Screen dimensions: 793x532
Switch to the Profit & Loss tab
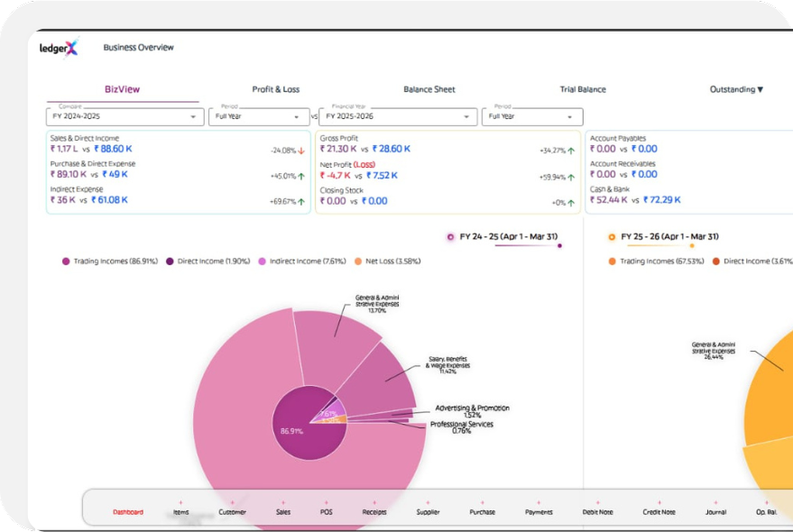point(276,89)
